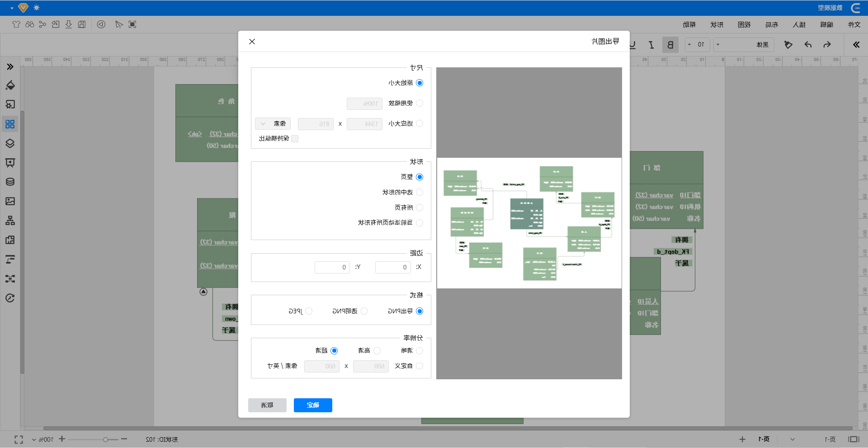Open 布局 layout menu

point(772,24)
